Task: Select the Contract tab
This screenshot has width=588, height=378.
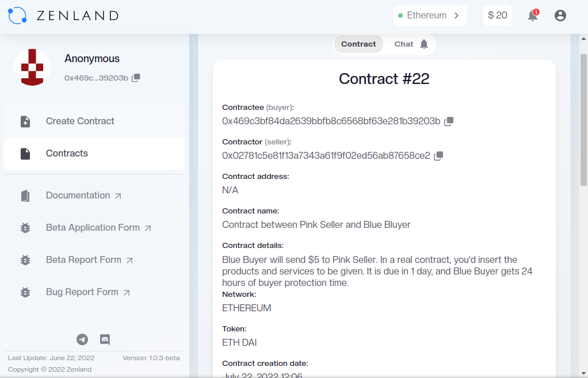Action: (x=358, y=44)
